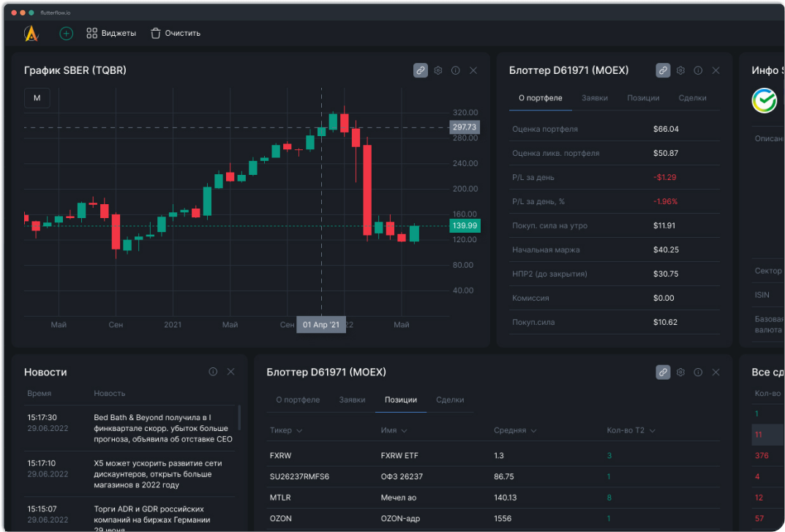The width and height of the screenshot is (785, 532).
Task: Expand the Тикер column dropdown
Action: tap(299, 431)
